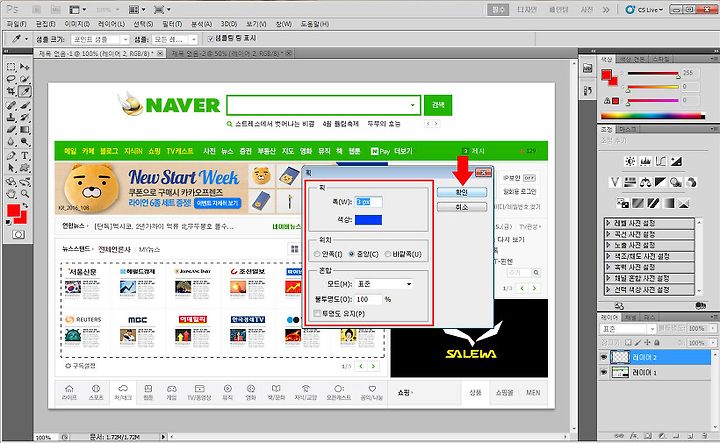Open the sample layers dropdown in options bar
This screenshot has width=720, height=443.
pos(174,39)
